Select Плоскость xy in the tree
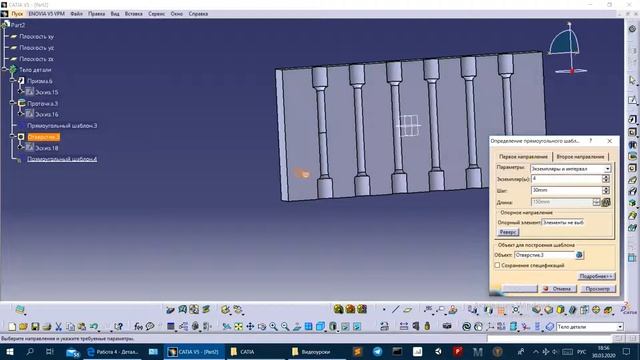The image size is (640, 360). point(36,37)
